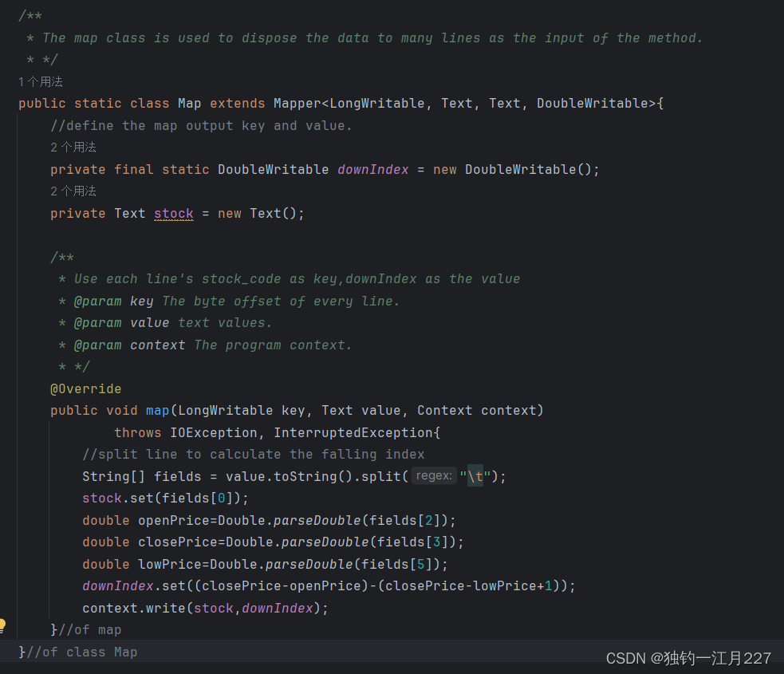
Task: Click the 'regex:' parameter hint in split call
Action: click(434, 475)
